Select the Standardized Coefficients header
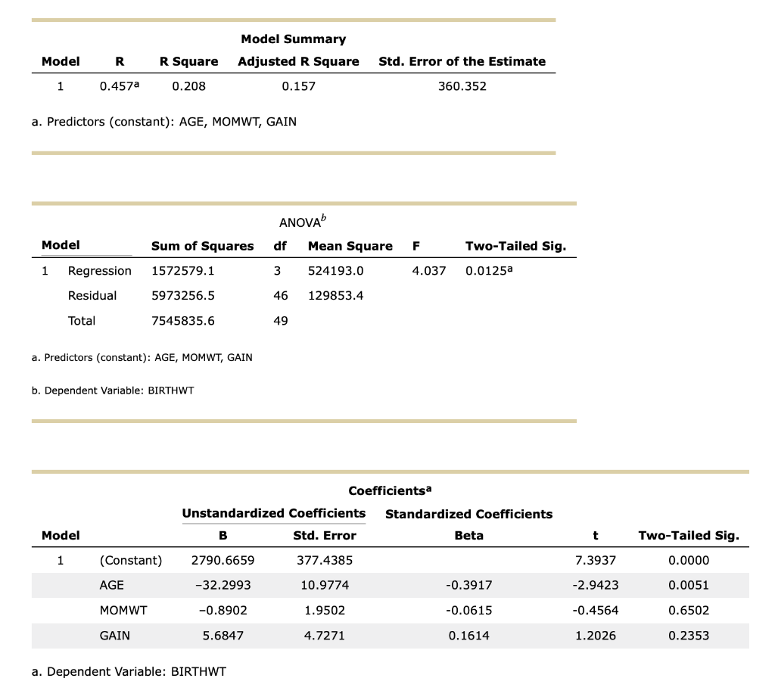This screenshot has width=775, height=700. pyautogui.click(x=468, y=513)
